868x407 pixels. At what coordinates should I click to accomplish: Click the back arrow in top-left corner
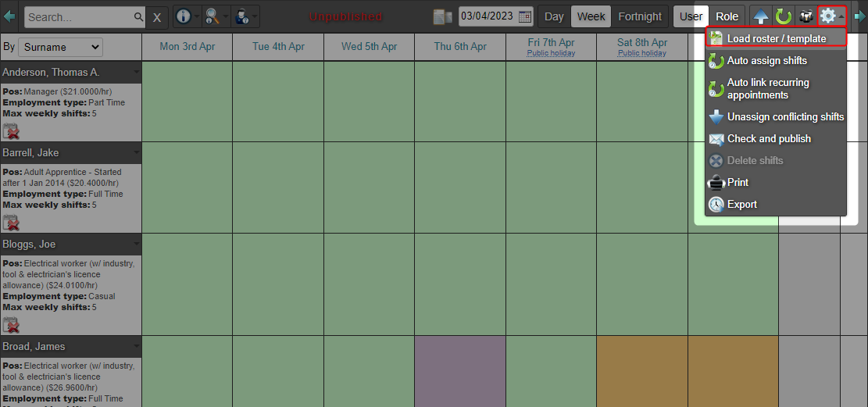pos(9,16)
